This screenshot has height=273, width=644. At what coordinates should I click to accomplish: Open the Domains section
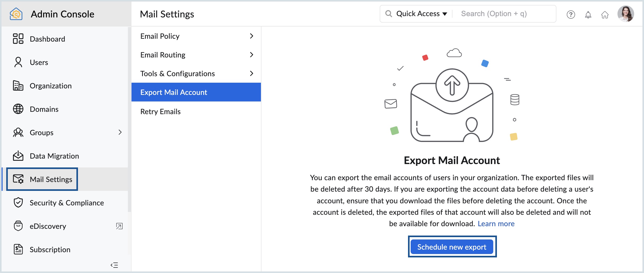click(44, 109)
